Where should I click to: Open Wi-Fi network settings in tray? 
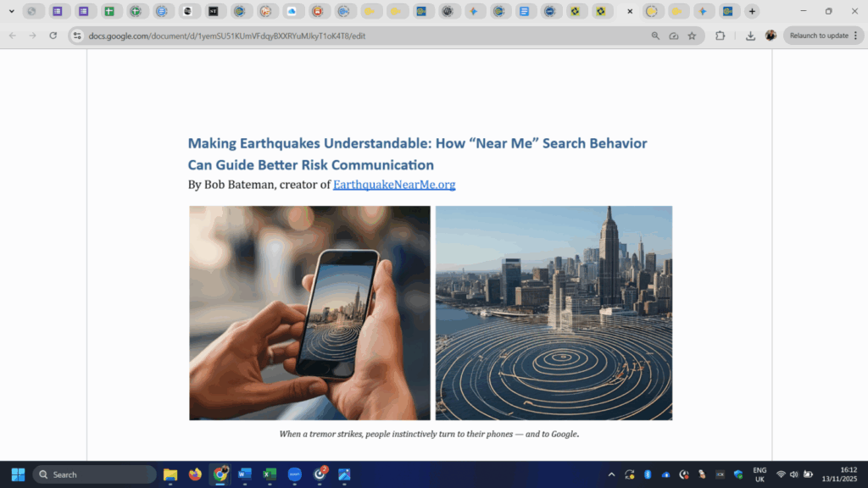(781, 474)
